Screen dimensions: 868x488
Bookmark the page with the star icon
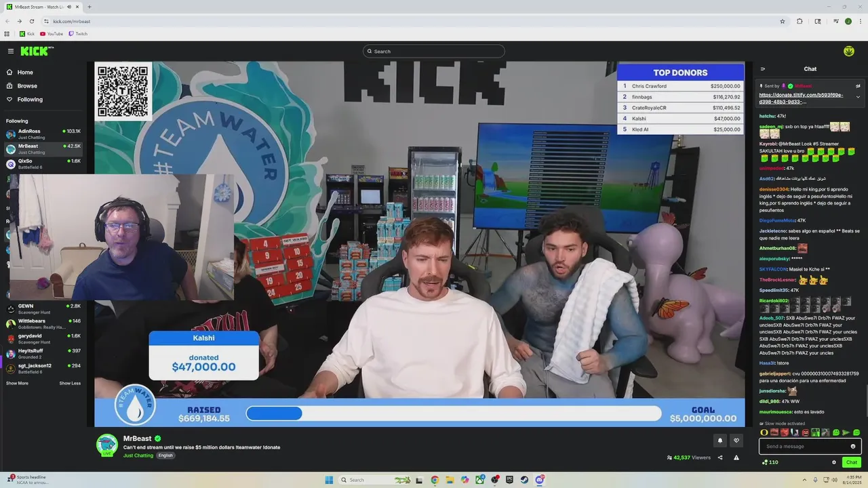(783, 21)
